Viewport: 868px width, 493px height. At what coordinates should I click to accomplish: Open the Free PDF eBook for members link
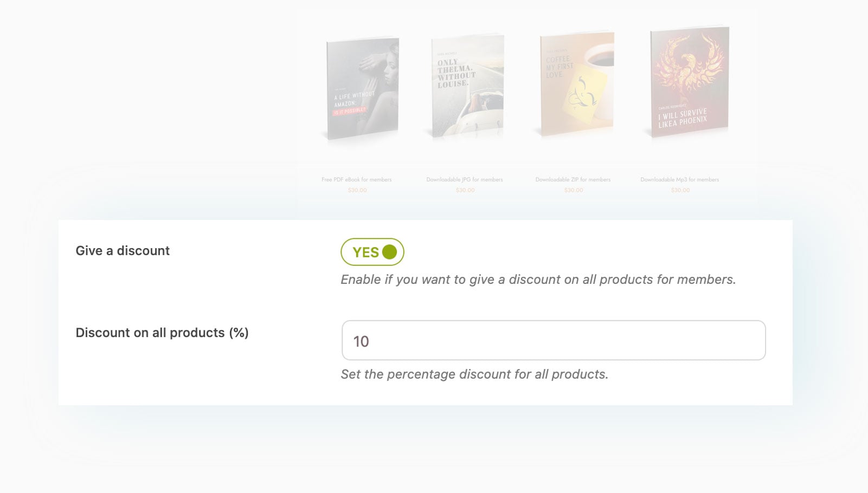(356, 179)
